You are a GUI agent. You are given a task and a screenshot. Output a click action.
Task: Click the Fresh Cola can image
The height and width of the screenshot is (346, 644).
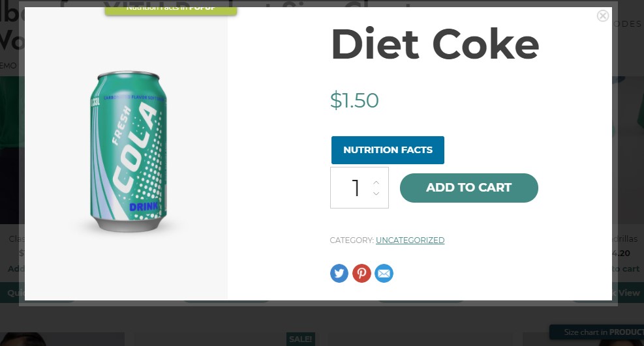129,152
